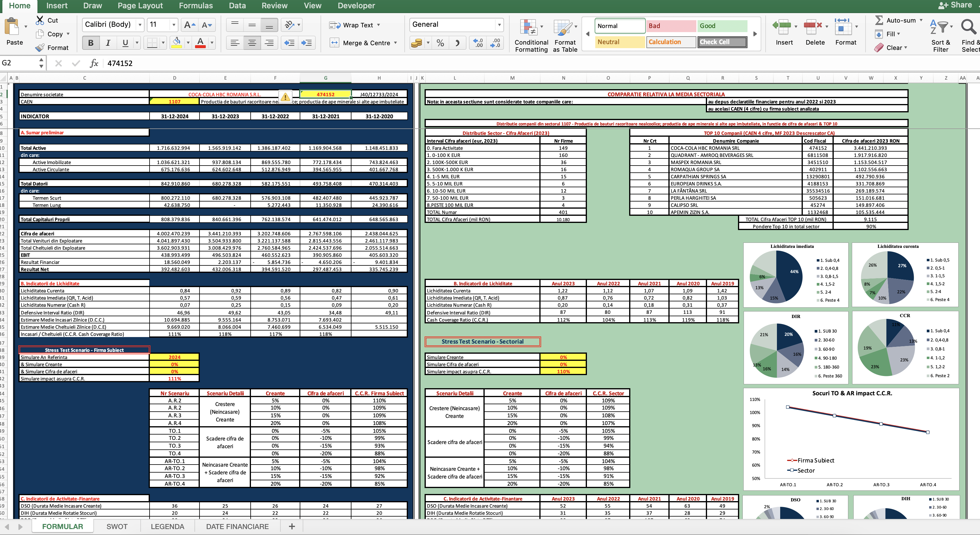Open the Insert ribbon tab
This screenshot has width=980, height=535.
(57, 6)
